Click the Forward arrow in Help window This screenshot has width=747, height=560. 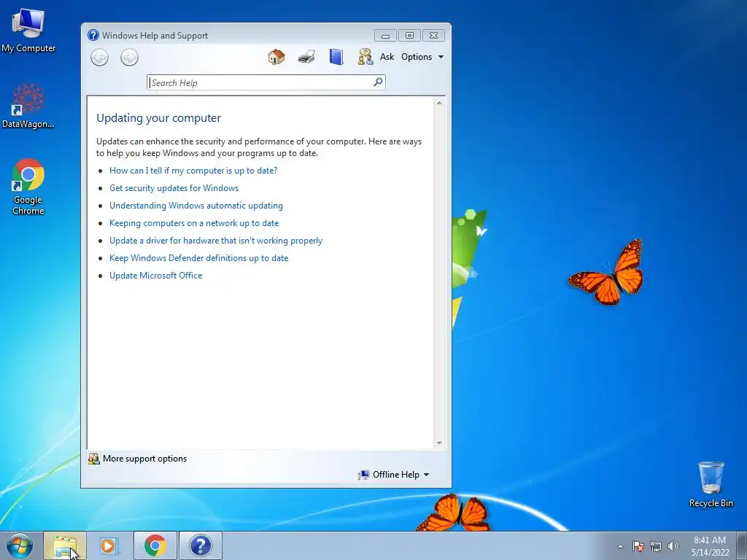pos(129,58)
